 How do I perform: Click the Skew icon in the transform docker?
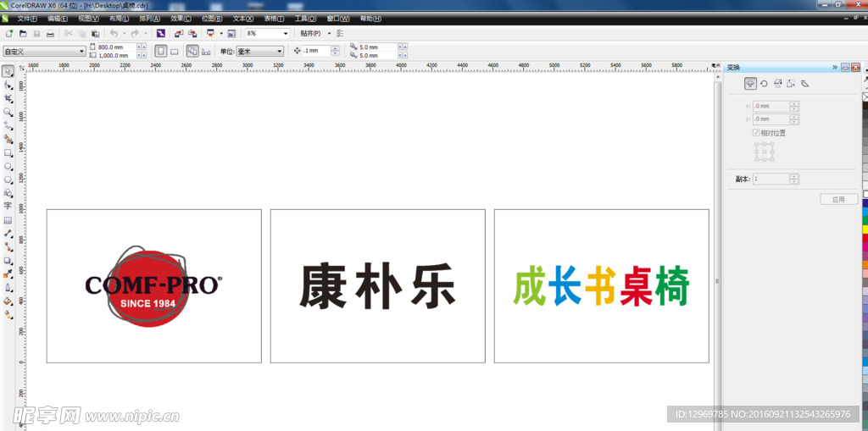[x=804, y=83]
